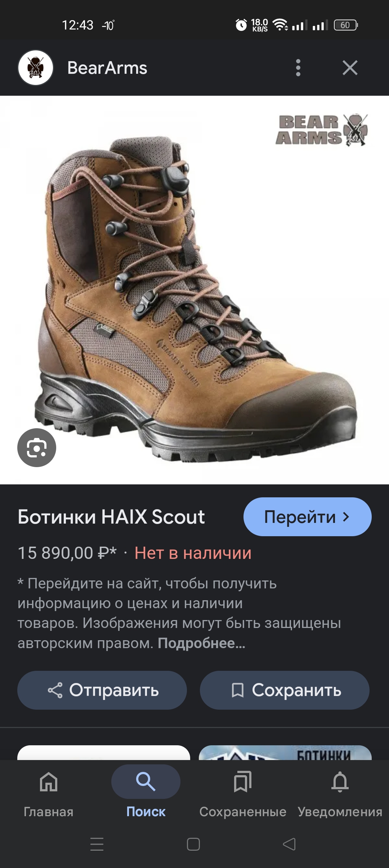Viewport: 389px width, 868px height.
Task: Tap the Android recent apps menu button
Action: click(x=97, y=844)
